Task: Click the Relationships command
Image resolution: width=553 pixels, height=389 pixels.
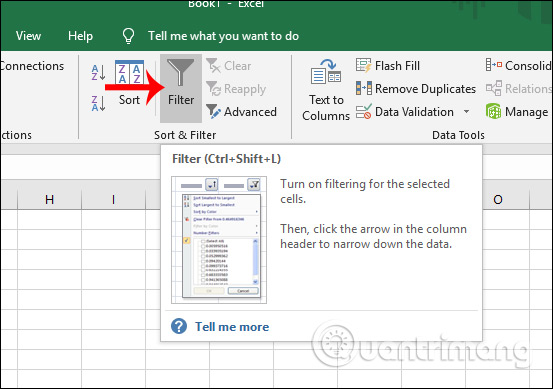Action: pos(518,89)
